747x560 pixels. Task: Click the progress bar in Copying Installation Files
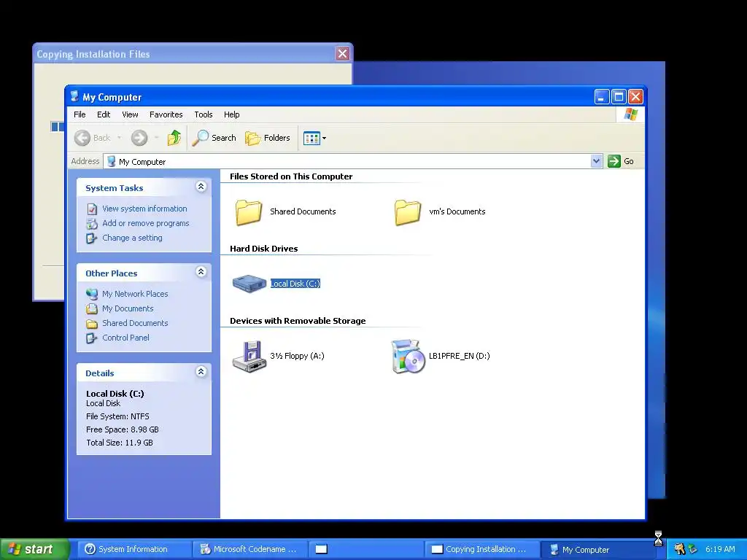pyautogui.click(x=58, y=127)
